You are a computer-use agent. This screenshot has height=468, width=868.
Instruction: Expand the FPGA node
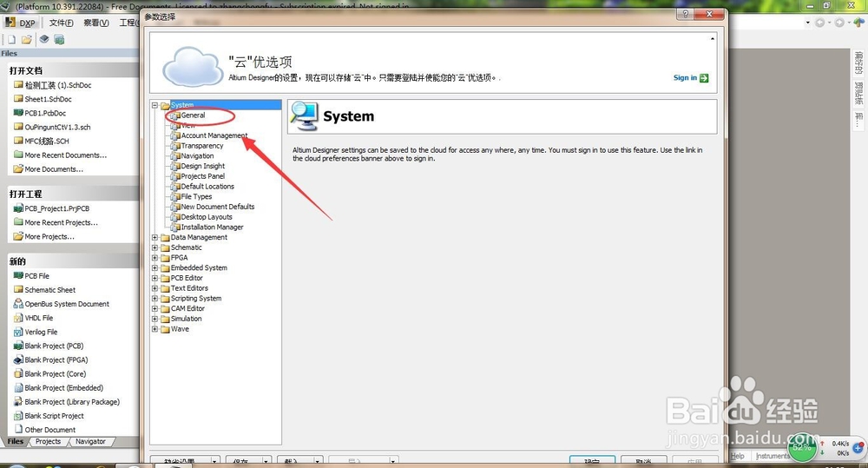(x=155, y=258)
